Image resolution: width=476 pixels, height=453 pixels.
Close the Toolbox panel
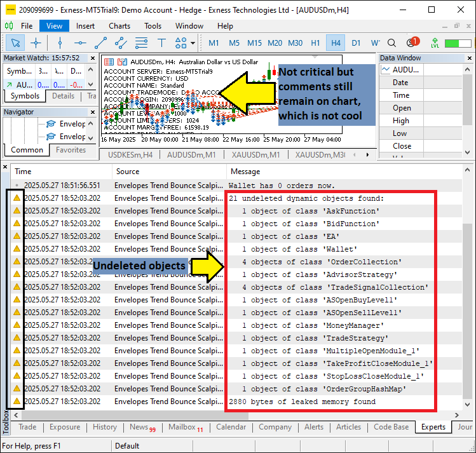click(5, 166)
